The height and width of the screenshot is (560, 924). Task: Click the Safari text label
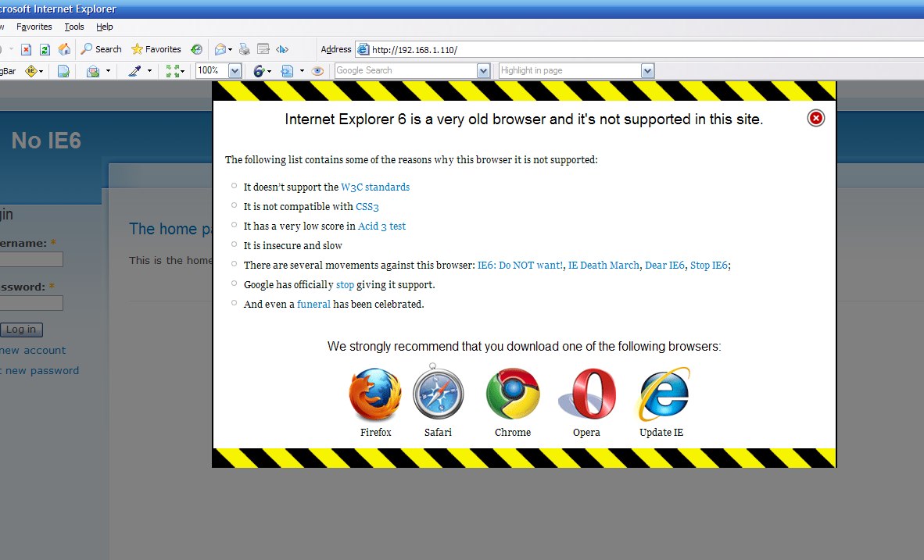[438, 432]
